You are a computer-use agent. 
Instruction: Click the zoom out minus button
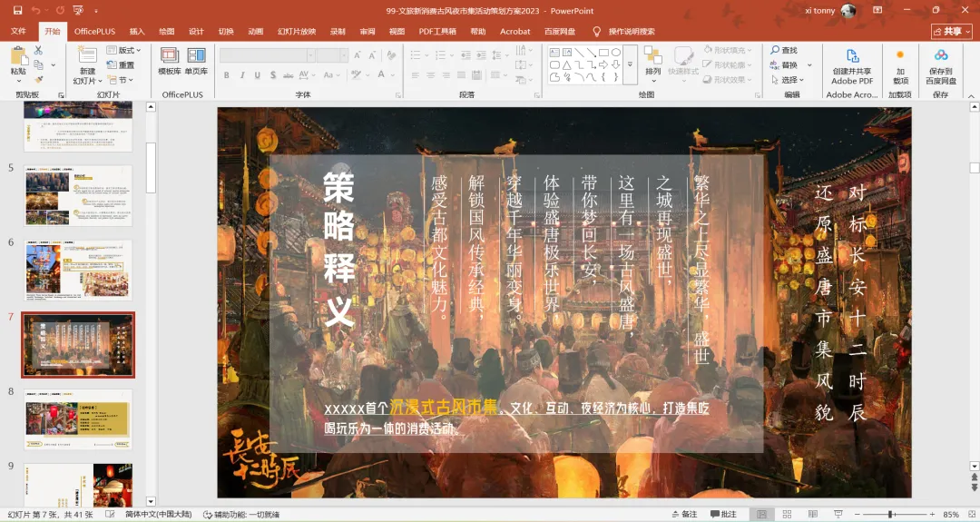coord(857,514)
